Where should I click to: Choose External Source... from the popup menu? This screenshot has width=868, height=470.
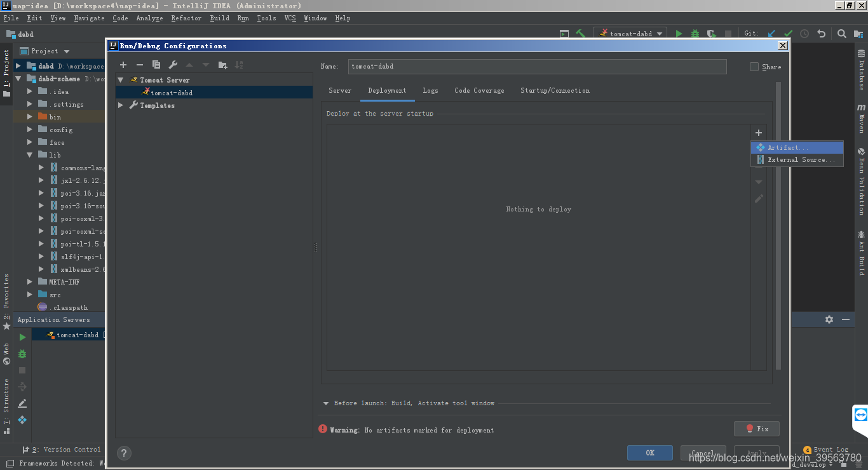[797, 160]
